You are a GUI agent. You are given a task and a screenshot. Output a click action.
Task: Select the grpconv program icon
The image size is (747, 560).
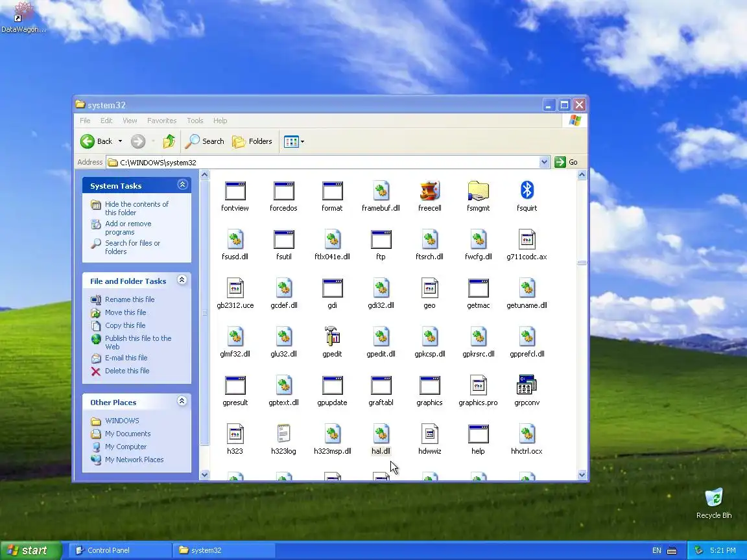click(527, 385)
